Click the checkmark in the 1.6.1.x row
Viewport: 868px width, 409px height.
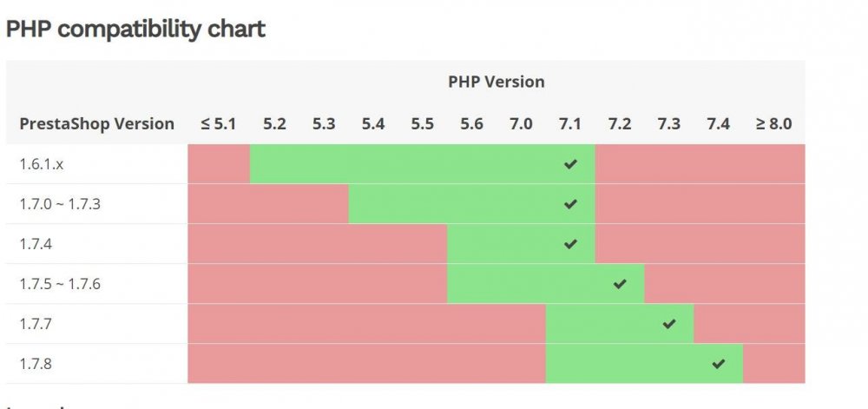pos(570,164)
